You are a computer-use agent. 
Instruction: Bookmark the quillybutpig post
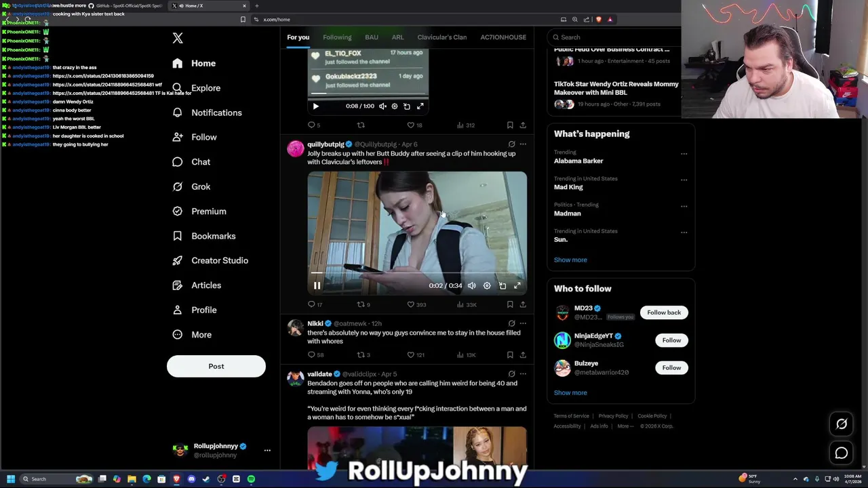[510, 304]
